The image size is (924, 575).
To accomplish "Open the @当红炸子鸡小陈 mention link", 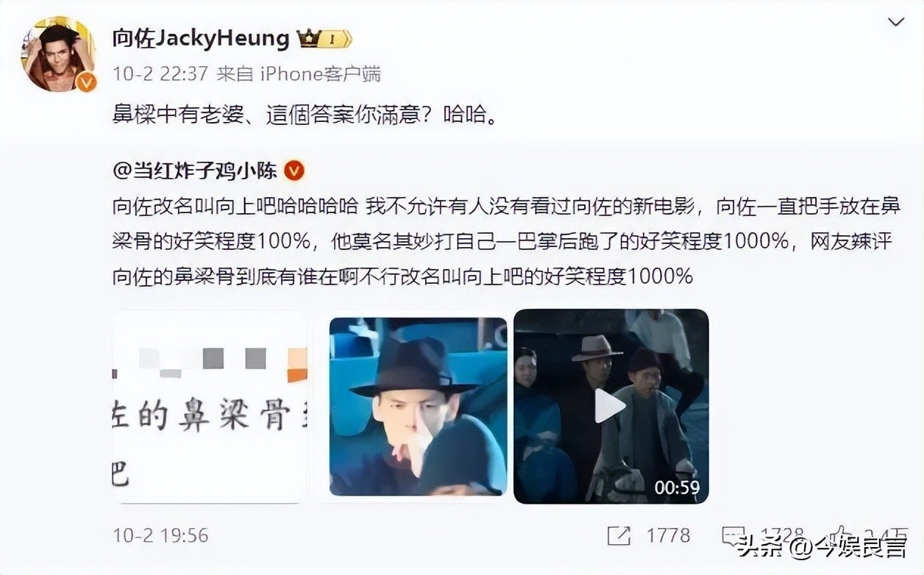I will click(x=195, y=171).
